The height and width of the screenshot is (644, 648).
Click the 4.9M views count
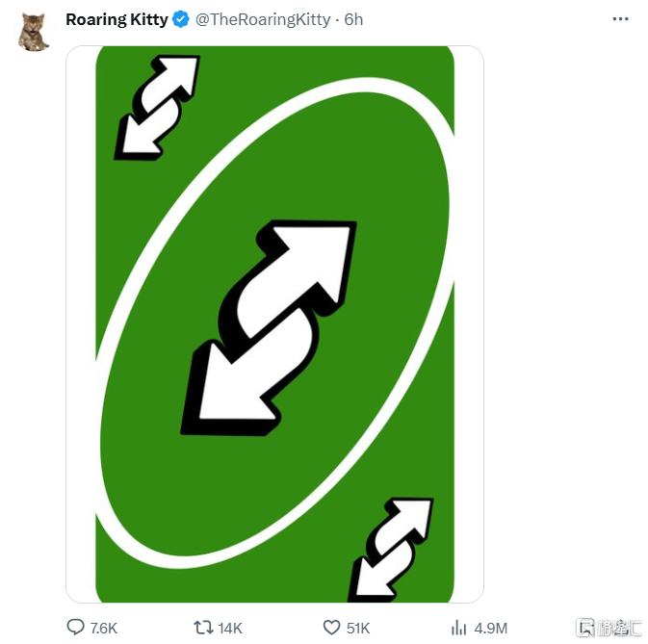(x=491, y=629)
